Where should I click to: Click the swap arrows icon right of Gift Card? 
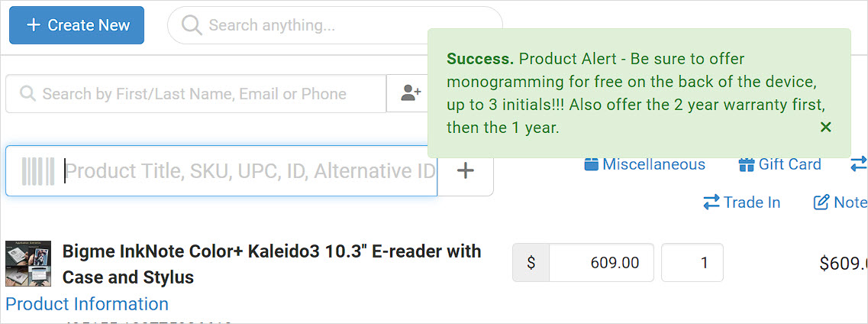[x=859, y=164]
